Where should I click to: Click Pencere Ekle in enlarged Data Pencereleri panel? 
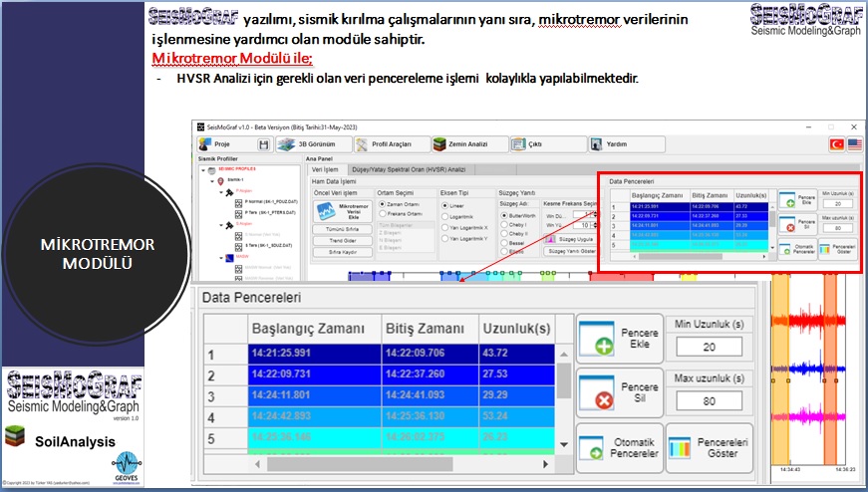coord(620,339)
